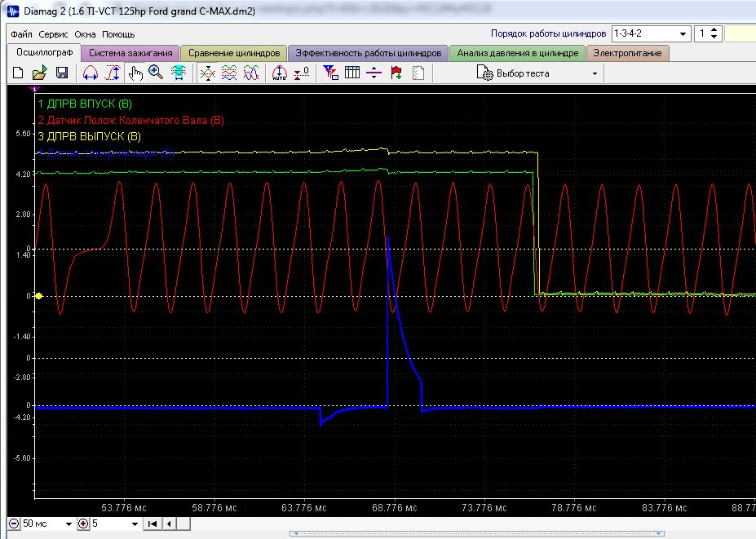Click the blank yellow field beside spinner

click(740, 33)
